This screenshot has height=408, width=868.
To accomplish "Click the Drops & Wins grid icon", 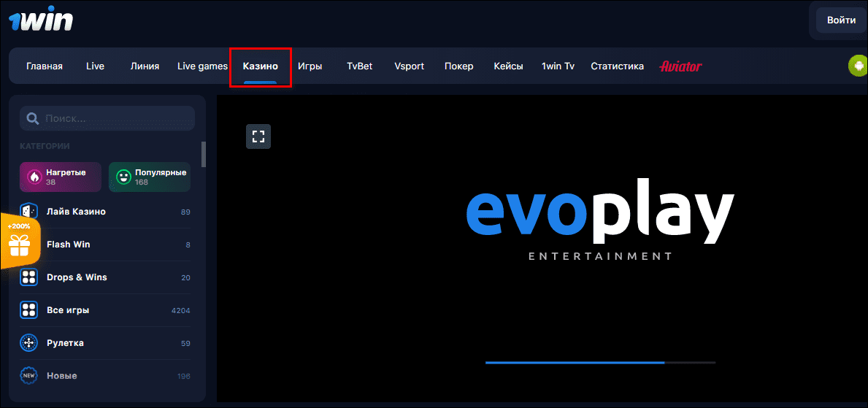I will (28, 277).
